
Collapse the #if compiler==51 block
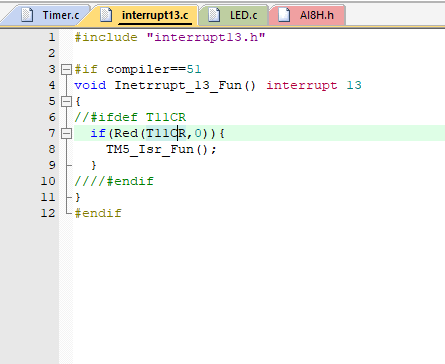coord(67,69)
